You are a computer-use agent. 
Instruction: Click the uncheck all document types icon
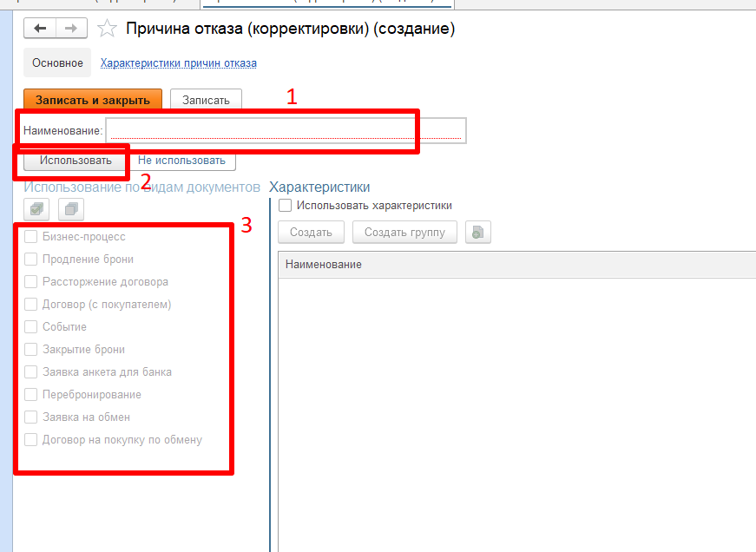tap(71, 209)
